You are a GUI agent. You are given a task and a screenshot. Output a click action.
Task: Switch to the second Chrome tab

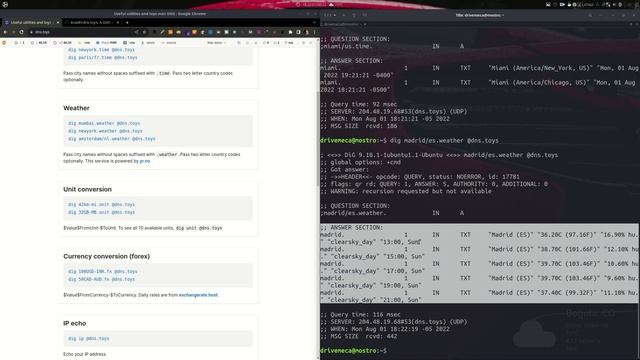93,22
